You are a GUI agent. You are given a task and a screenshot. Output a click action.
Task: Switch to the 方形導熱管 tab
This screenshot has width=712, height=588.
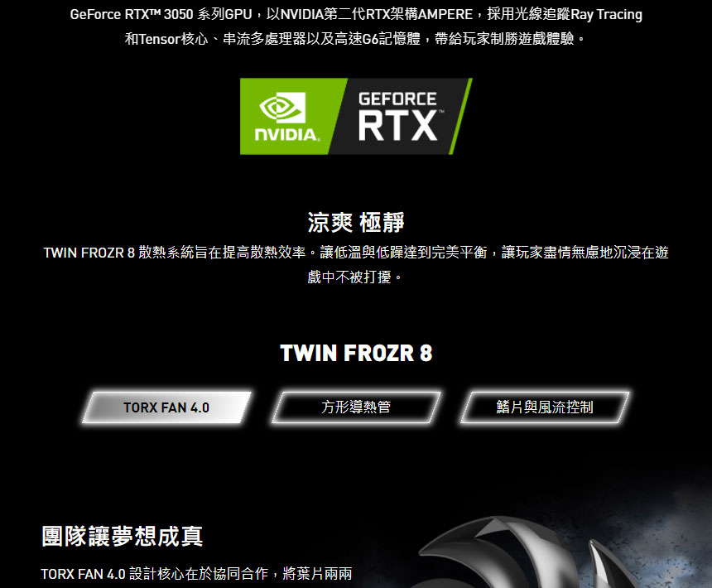(356, 407)
